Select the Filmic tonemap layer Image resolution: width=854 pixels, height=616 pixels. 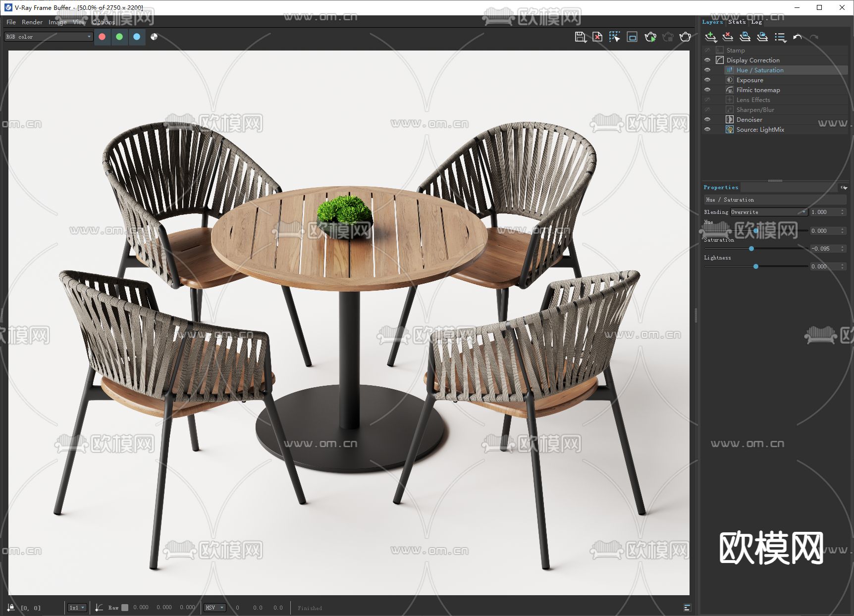pyautogui.click(x=758, y=90)
